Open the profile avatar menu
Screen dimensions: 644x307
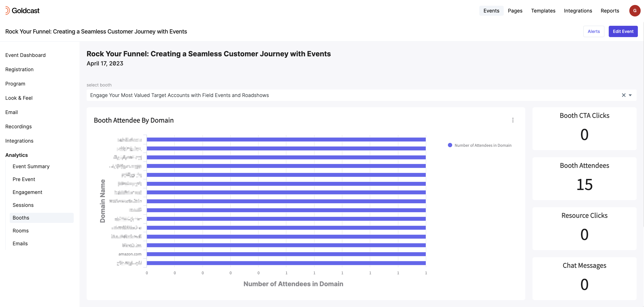point(635,11)
